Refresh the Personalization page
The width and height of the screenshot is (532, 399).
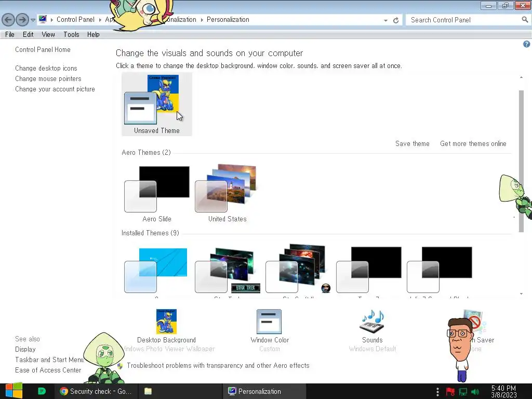395,20
